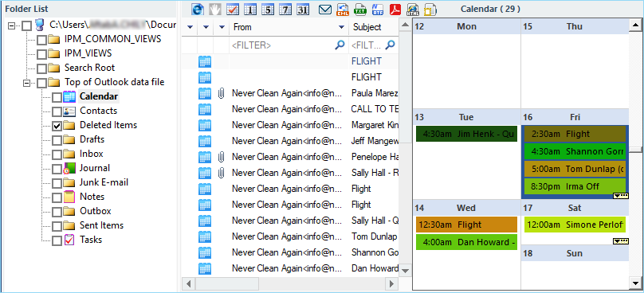
Task: Open the 8:30pm Irma Off event
Action: 575,186
